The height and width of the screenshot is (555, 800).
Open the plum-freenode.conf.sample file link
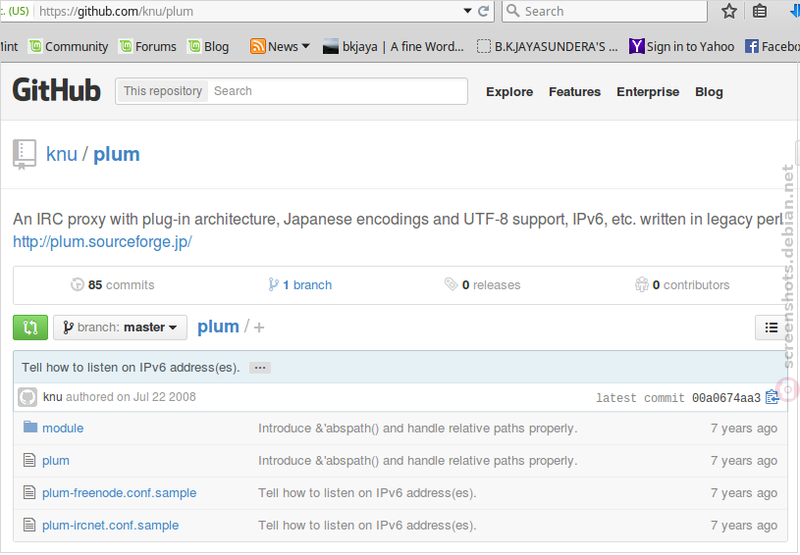[119, 493]
